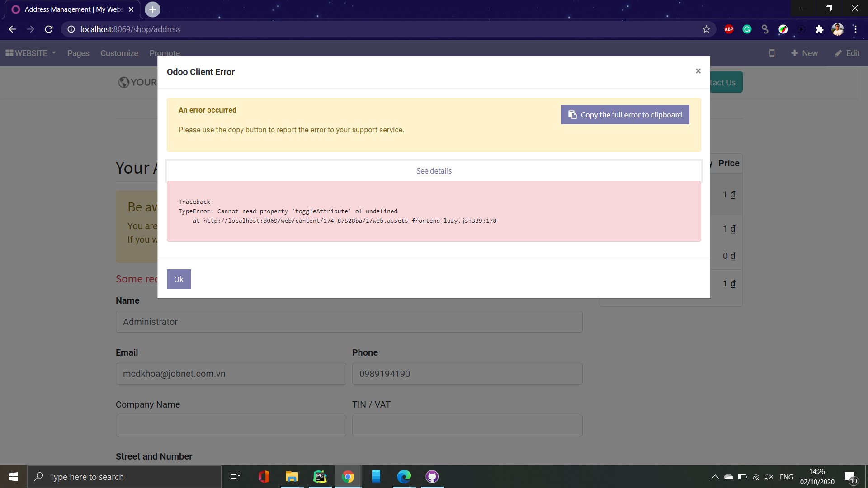Open Chrome profile avatar
Viewport: 868px width, 488px height.
coord(837,29)
